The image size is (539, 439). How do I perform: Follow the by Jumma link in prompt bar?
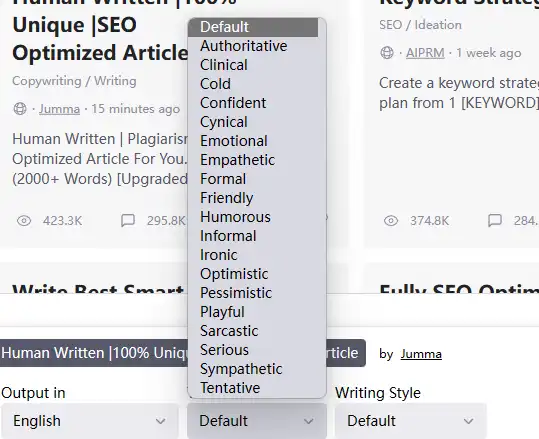coord(421,354)
